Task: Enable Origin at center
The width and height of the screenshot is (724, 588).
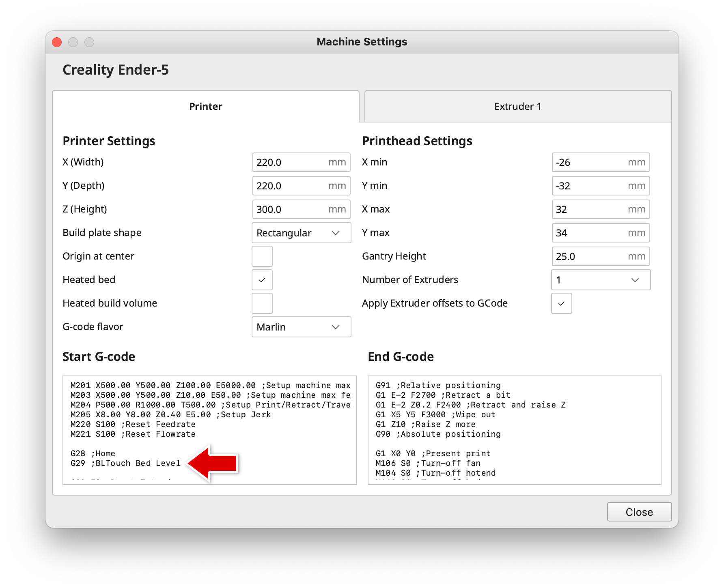Action: [262, 256]
